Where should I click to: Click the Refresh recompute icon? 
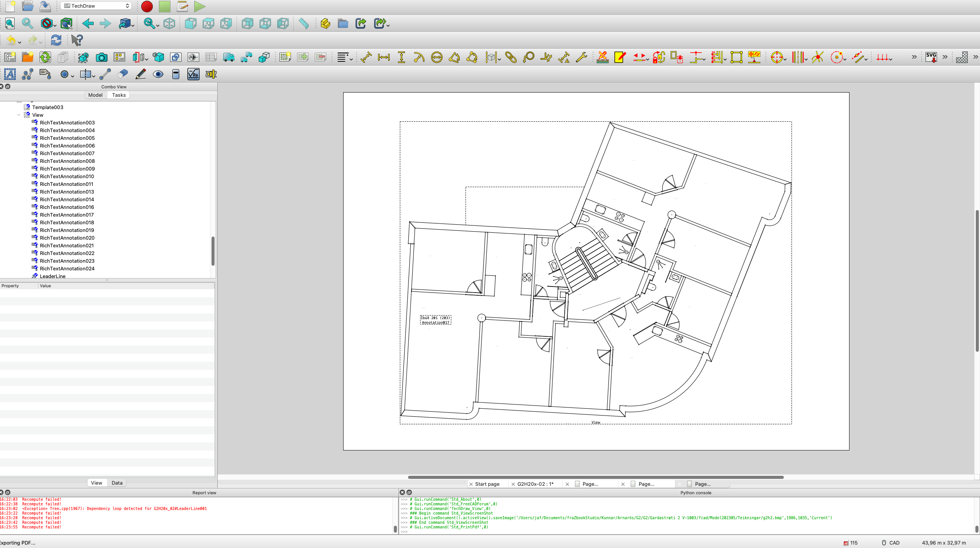click(x=56, y=40)
